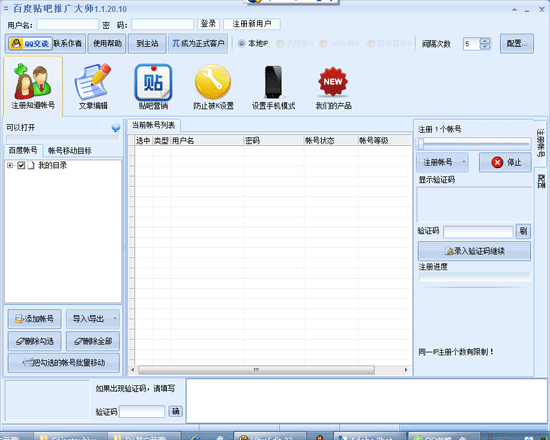Select the 当前帐号列表 tab

(154, 125)
